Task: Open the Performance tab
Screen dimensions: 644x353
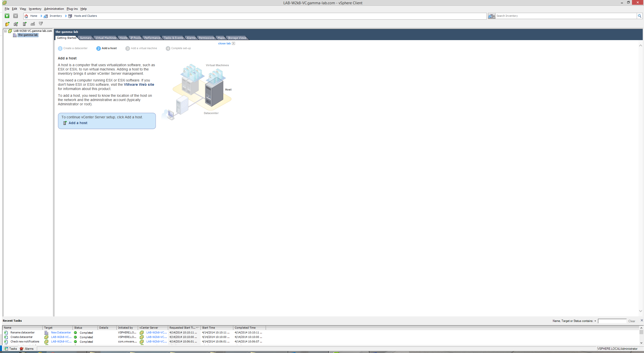Action: pos(152,38)
